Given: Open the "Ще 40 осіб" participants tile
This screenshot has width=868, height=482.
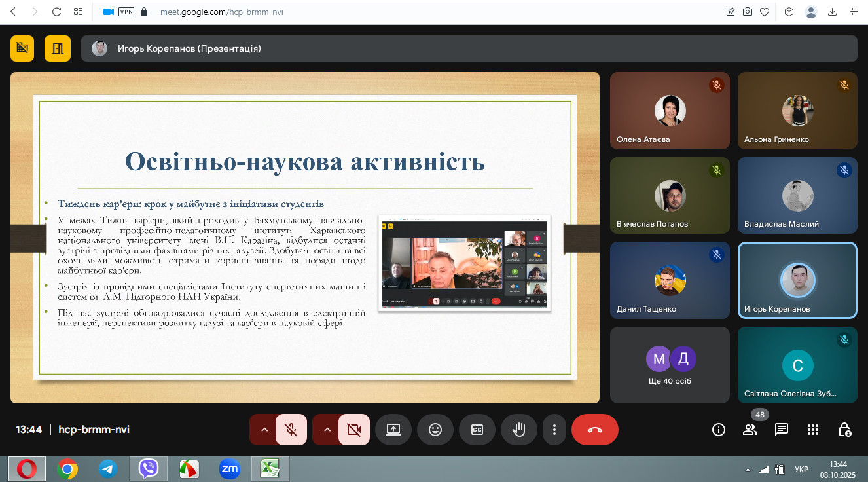Looking at the screenshot, I should pos(669,365).
